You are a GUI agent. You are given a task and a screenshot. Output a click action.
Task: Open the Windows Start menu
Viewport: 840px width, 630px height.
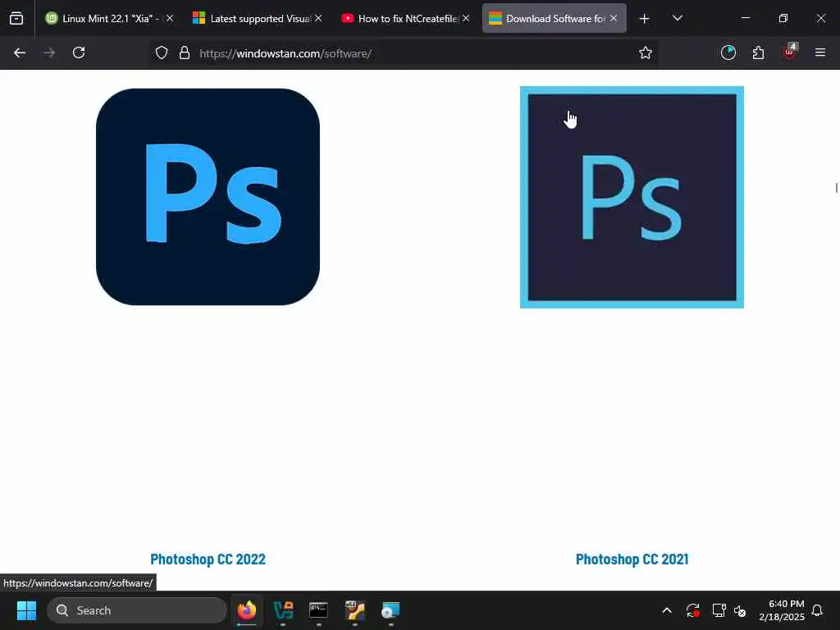pyautogui.click(x=26, y=610)
